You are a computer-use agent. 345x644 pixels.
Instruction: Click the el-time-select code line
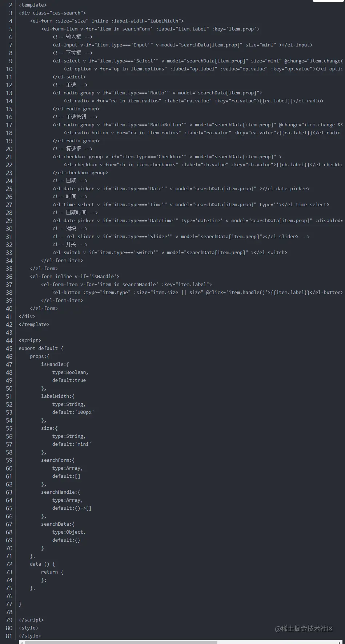191,205
